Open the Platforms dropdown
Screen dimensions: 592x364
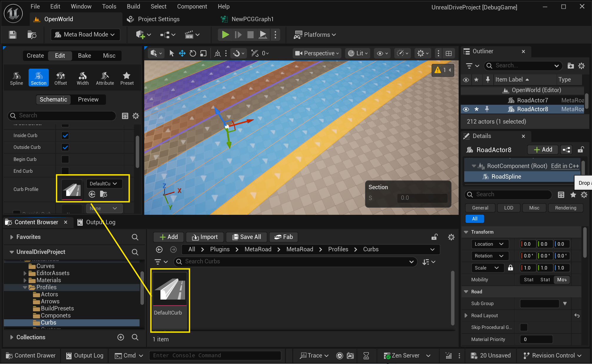(315, 35)
